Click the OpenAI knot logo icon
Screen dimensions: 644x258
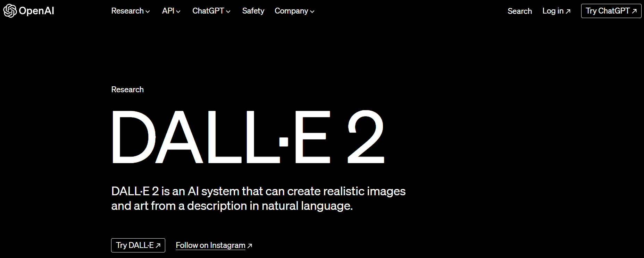coord(10,11)
